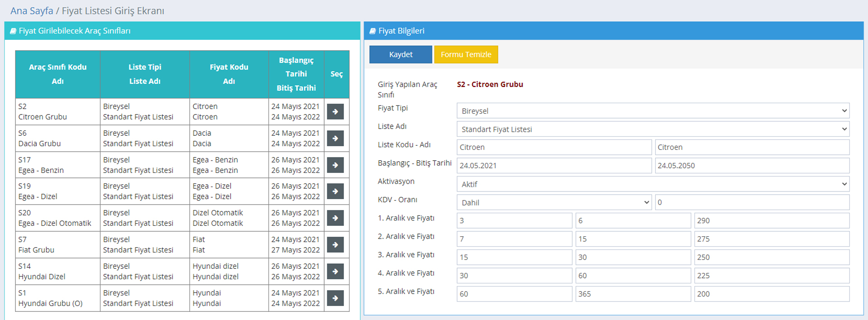Image resolution: width=868 pixels, height=320 pixels.
Task: Click the Kaydet button
Action: tap(401, 54)
